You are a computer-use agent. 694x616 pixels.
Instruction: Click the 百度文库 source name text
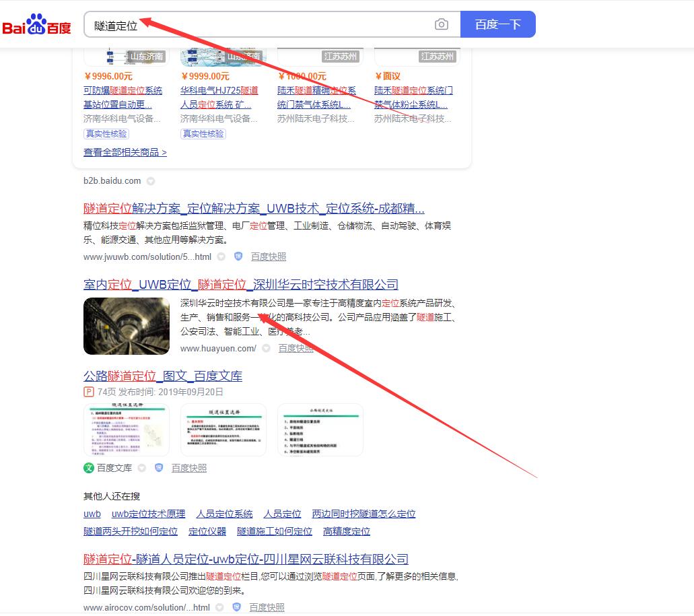(x=114, y=468)
